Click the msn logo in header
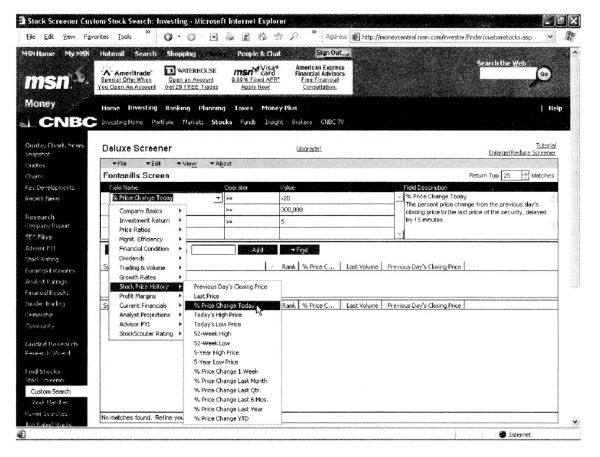This screenshot has width=600, height=457. (37, 80)
